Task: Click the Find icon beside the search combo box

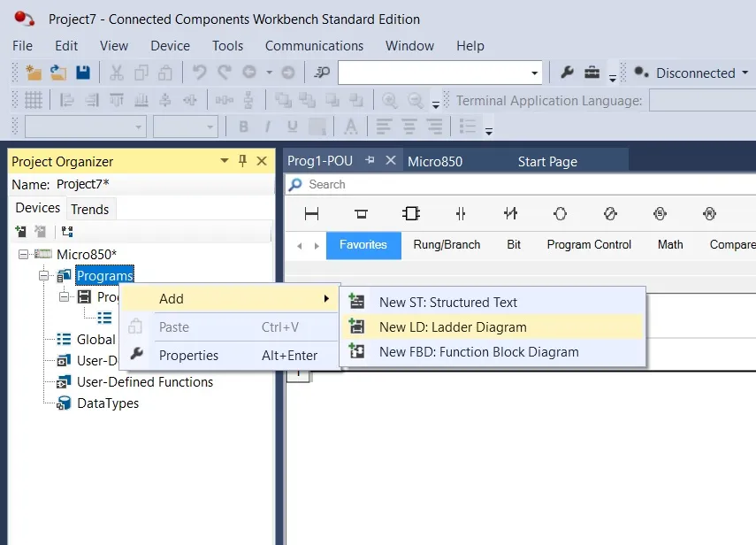Action: point(322,73)
